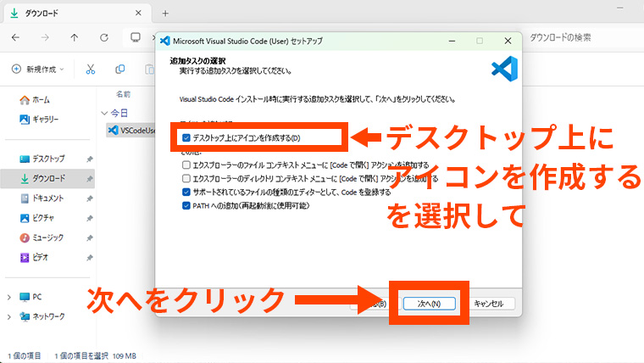Click the キャンセル cancel button
Image resolution: width=644 pixels, height=363 pixels.
click(x=489, y=303)
